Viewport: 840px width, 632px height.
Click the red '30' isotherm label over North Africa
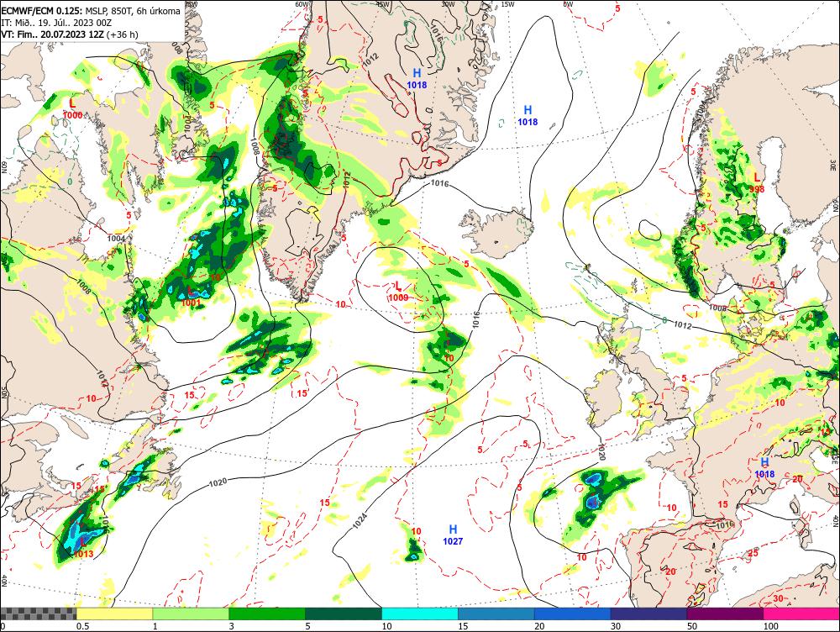(x=779, y=598)
